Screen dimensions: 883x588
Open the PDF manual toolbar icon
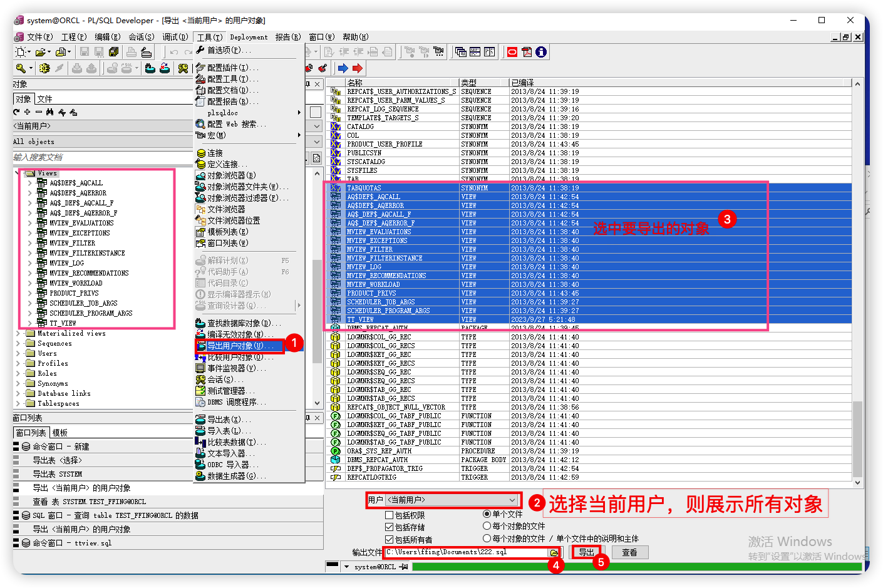point(527,52)
